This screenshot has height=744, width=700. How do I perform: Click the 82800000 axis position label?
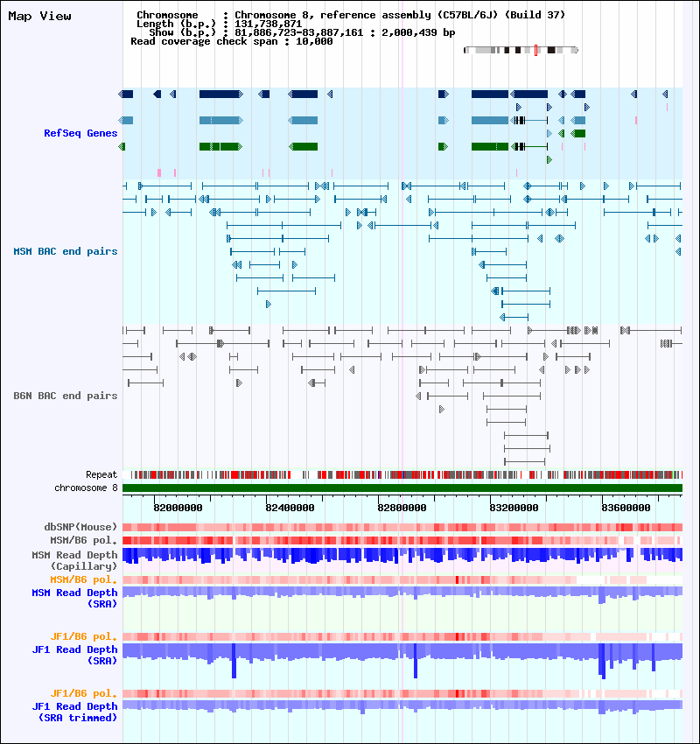tap(402, 508)
